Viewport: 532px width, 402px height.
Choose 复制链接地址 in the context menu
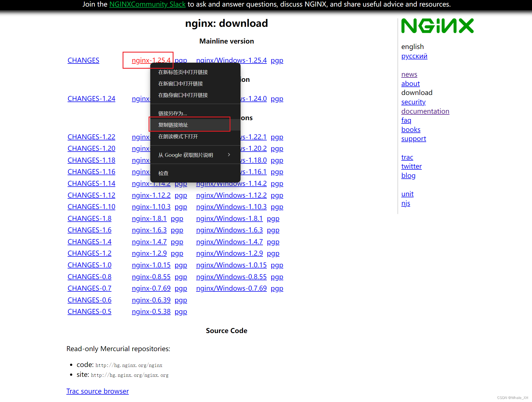point(173,125)
